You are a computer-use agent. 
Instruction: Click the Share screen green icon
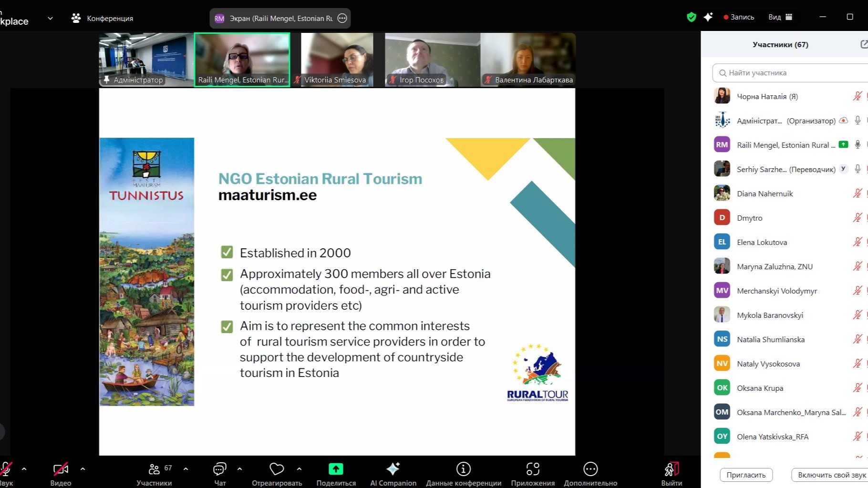coord(336,469)
